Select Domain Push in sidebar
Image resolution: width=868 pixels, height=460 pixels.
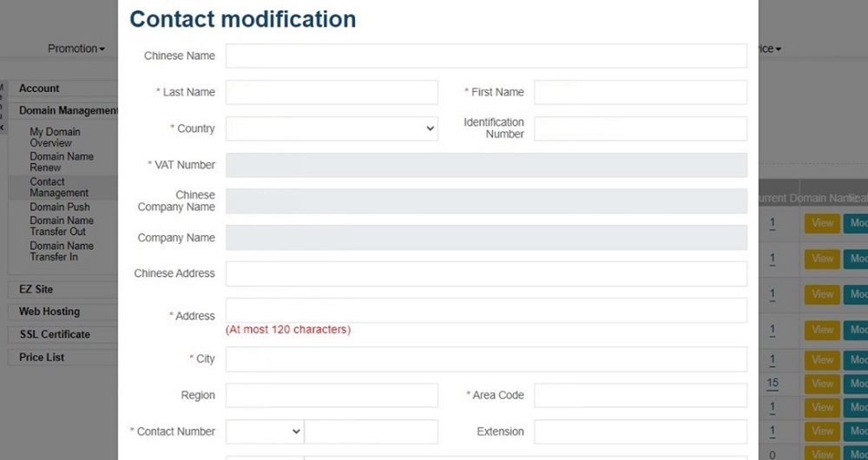(x=60, y=207)
